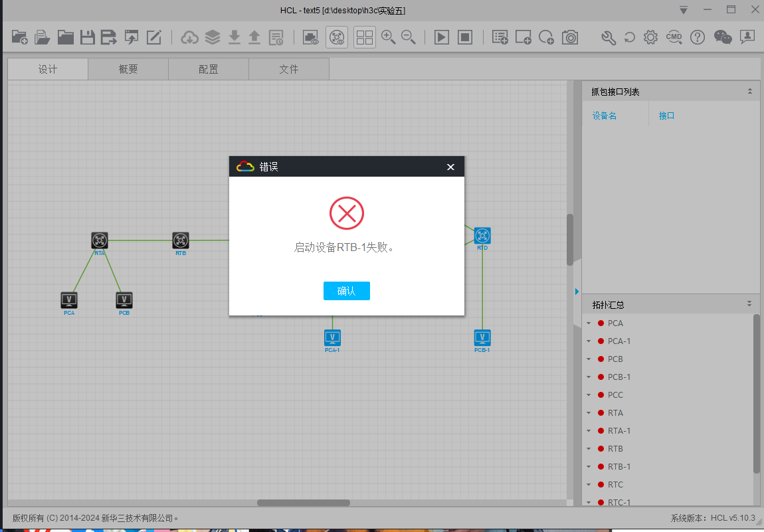Toggle the grid display toolbar button
The height and width of the screenshot is (532, 764).
click(365, 37)
